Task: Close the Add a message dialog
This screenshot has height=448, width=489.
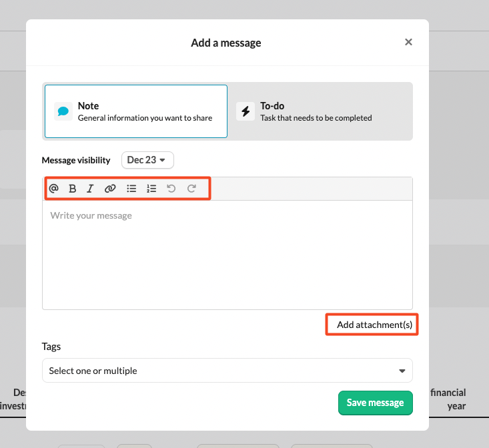Action: [x=408, y=42]
